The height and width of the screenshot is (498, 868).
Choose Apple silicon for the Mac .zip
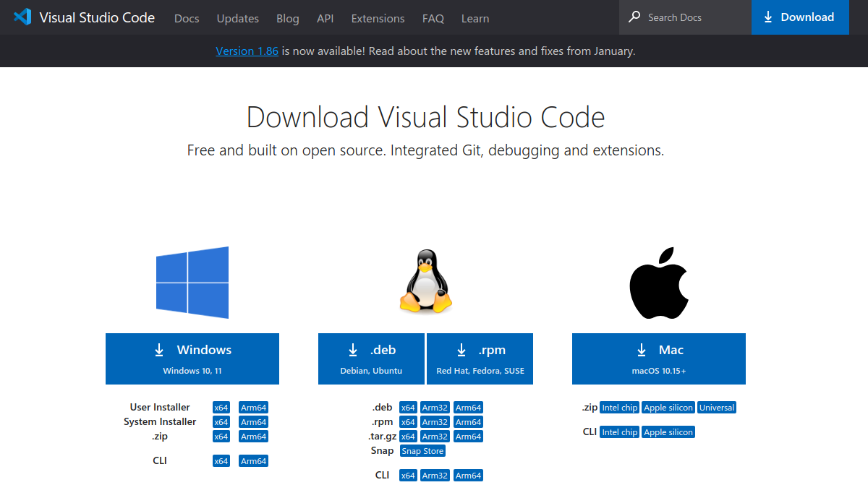pos(668,407)
